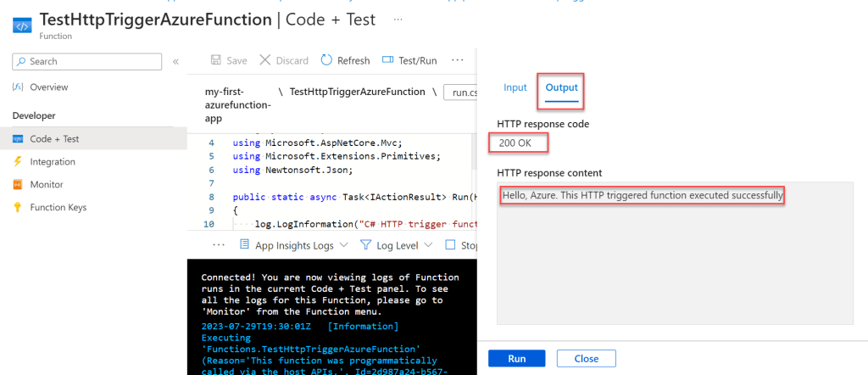
Task: Click the using Newtonsoft.Json line
Action: click(x=292, y=170)
